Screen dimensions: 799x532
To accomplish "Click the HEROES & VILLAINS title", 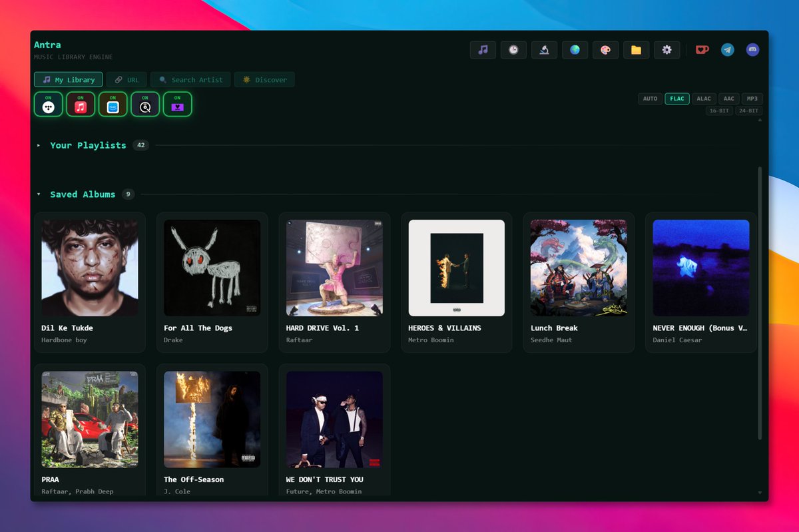I will pos(445,328).
